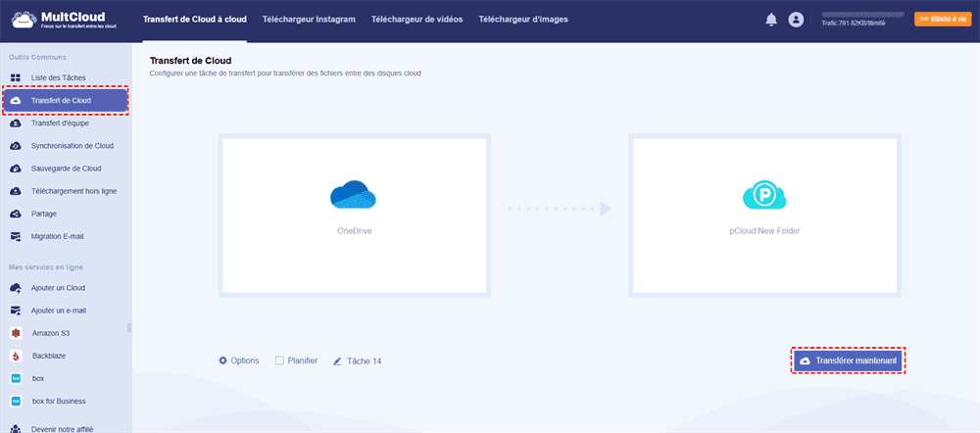The height and width of the screenshot is (433, 980).
Task: Click Ajouter un Cloud link
Action: click(58, 288)
